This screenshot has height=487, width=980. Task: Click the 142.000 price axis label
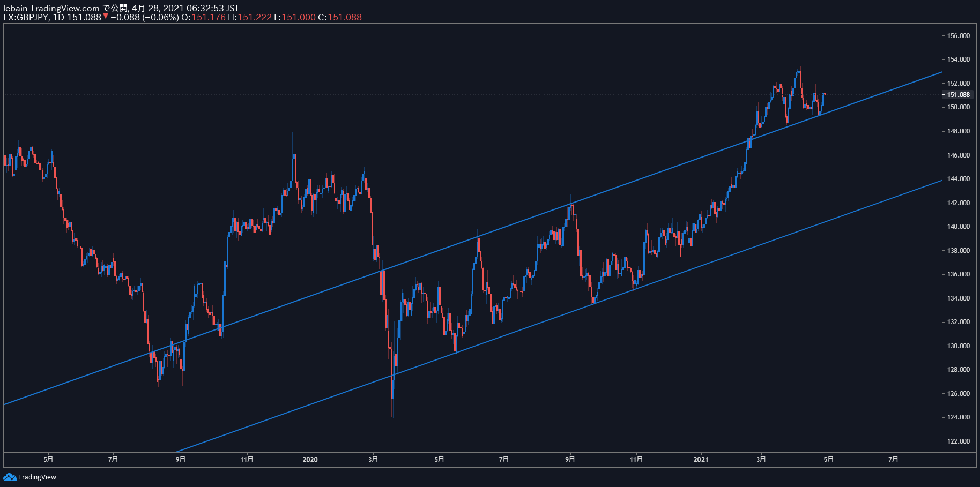[x=958, y=203]
